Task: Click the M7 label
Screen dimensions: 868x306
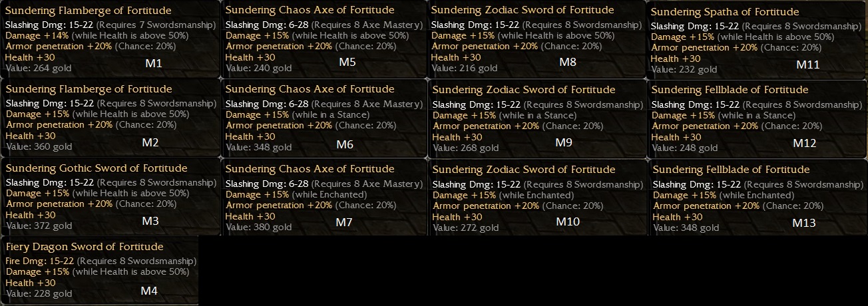Action: 343,222
